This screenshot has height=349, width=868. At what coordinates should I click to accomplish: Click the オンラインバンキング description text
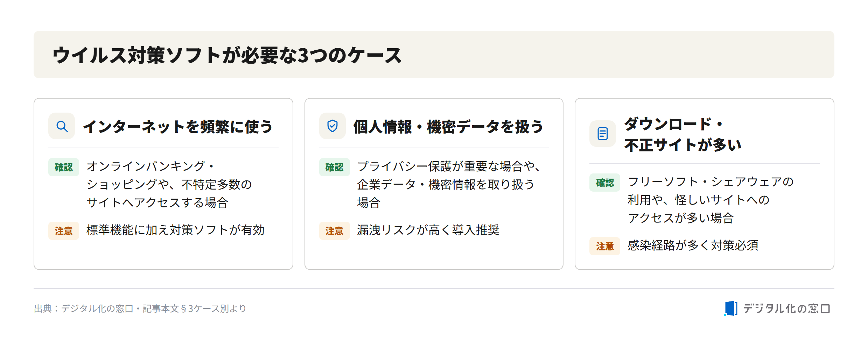pyautogui.click(x=169, y=184)
